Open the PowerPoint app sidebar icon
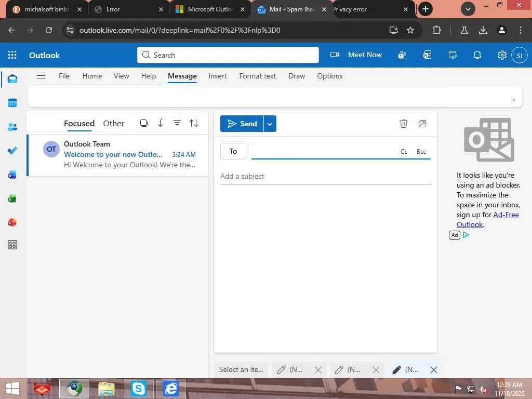Viewport: 532px width, 399px height. pos(12,222)
